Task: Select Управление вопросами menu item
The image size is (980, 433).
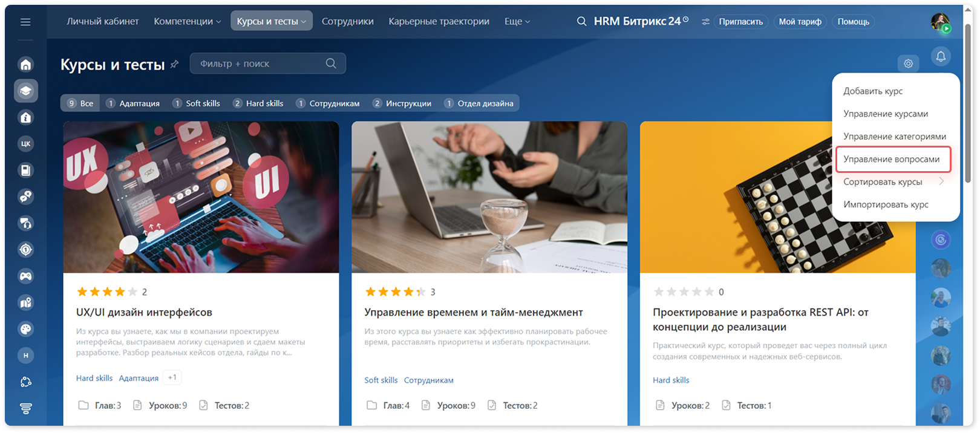Action: pos(893,159)
